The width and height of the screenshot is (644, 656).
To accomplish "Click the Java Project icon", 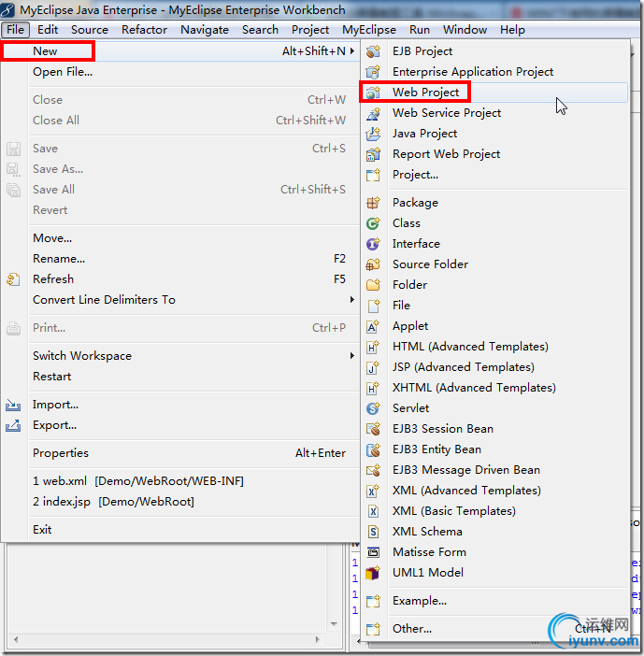I will click(x=373, y=134).
